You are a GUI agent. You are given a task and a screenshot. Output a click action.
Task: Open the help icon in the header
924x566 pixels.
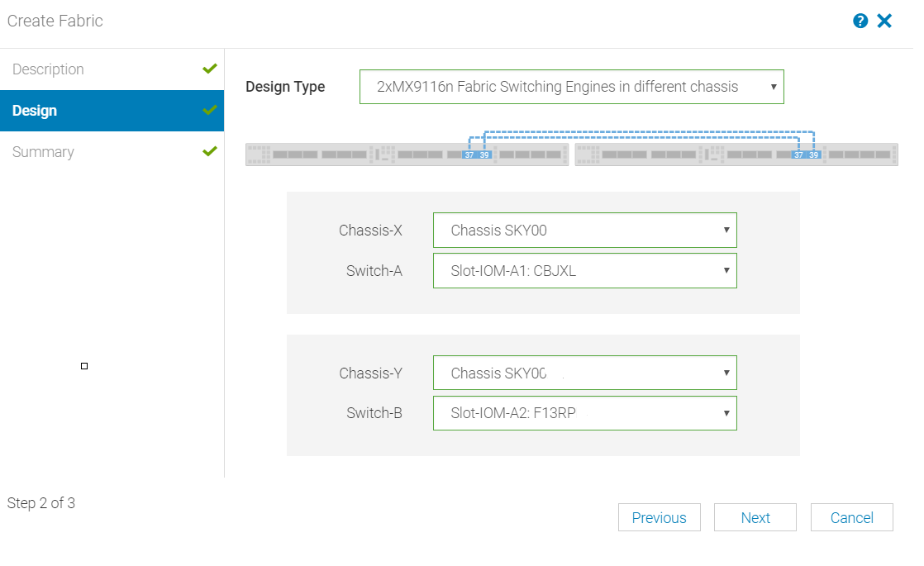click(860, 21)
